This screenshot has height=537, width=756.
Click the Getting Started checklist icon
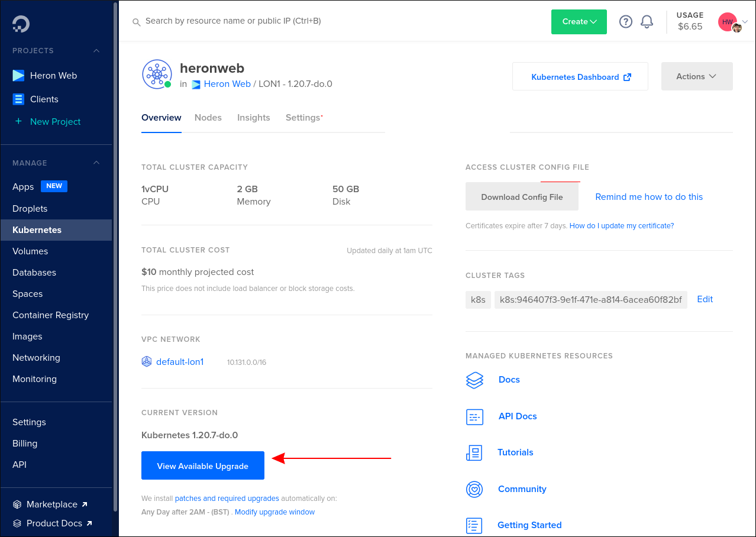click(474, 525)
